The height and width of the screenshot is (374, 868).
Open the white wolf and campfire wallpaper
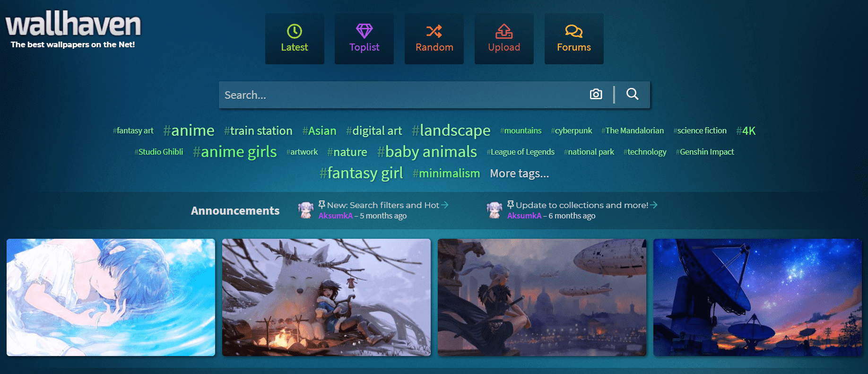click(326, 297)
